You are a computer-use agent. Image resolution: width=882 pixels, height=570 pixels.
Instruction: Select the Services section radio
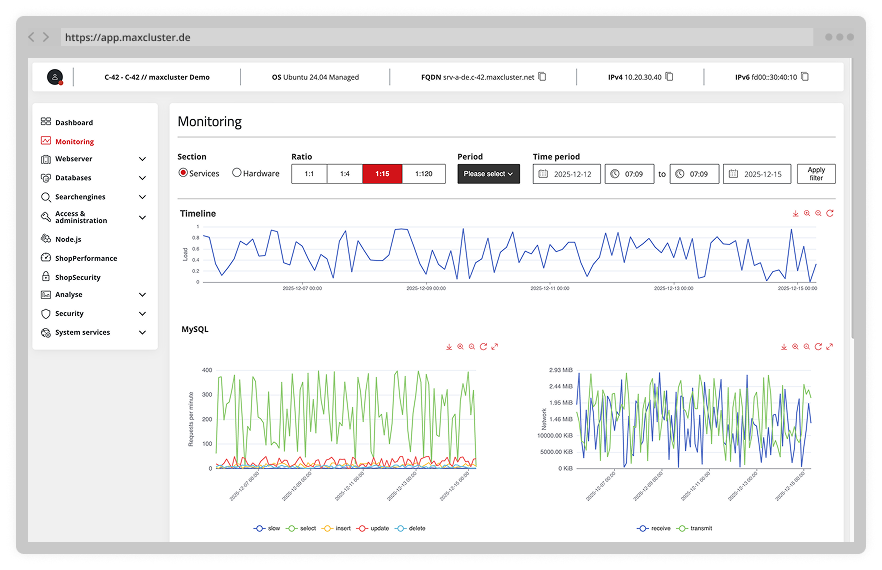click(183, 173)
